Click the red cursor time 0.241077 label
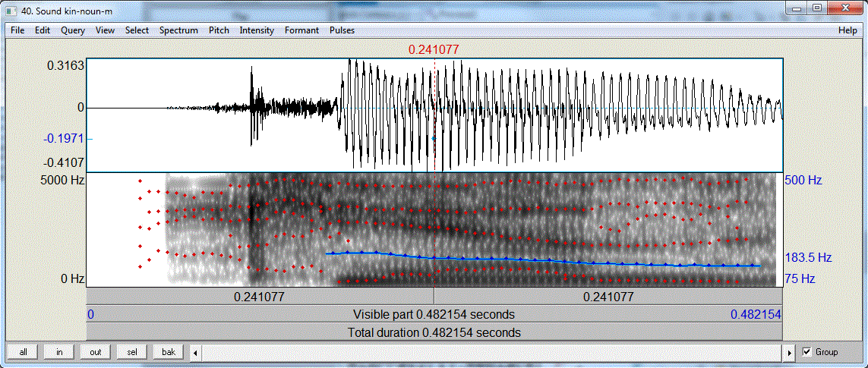 [x=434, y=50]
